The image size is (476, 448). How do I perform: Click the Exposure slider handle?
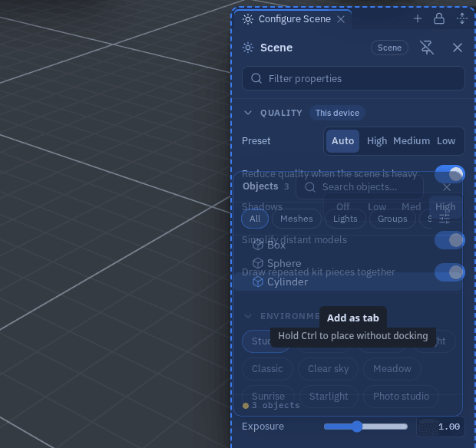357,427
